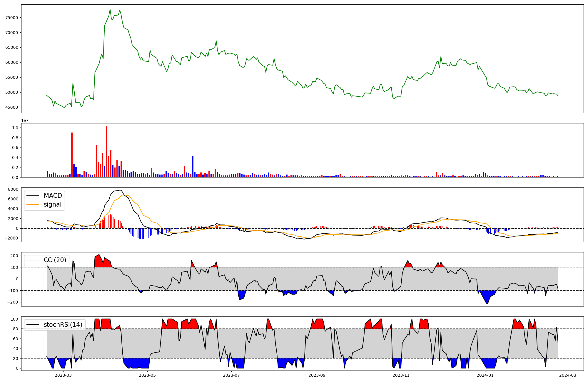The image size is (588, 382).
Task: Click the 2023-09 x-axis date label
Action: [x=317, y=375]
